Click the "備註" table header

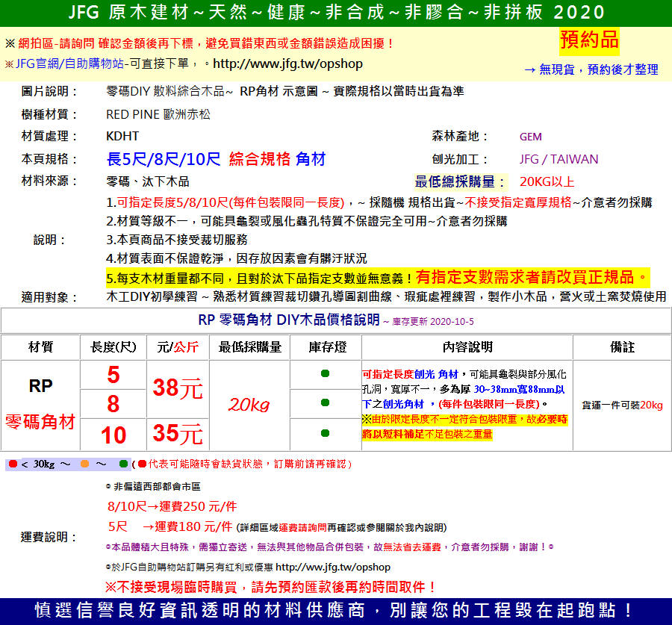pos(622,347)
